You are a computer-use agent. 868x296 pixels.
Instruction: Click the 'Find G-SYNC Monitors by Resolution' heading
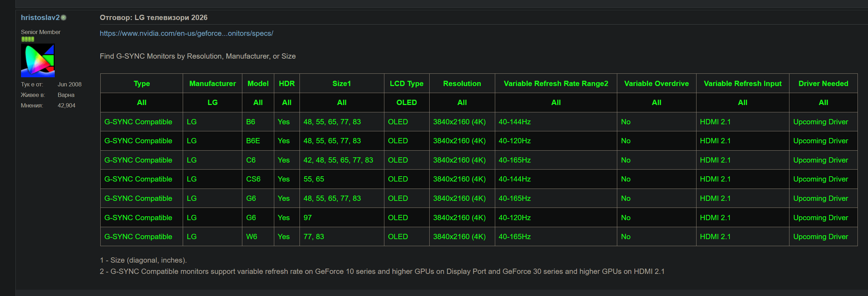(197, 56)
